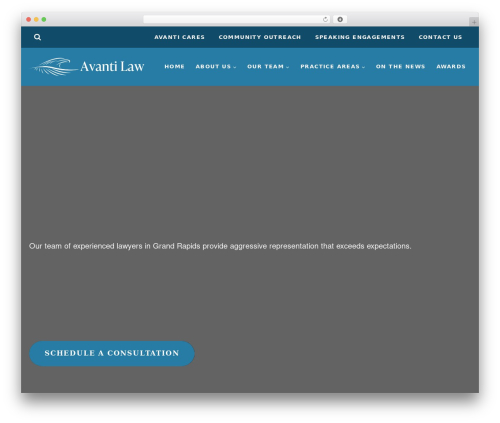Go to Community Outreach
Screen dimensions: 500x423
point(260,37)
